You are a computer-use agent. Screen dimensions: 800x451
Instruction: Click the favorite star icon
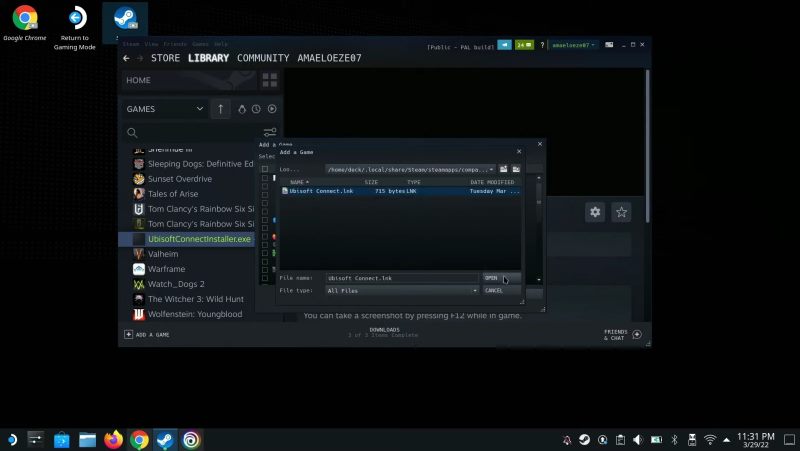[x=621, y=212]
